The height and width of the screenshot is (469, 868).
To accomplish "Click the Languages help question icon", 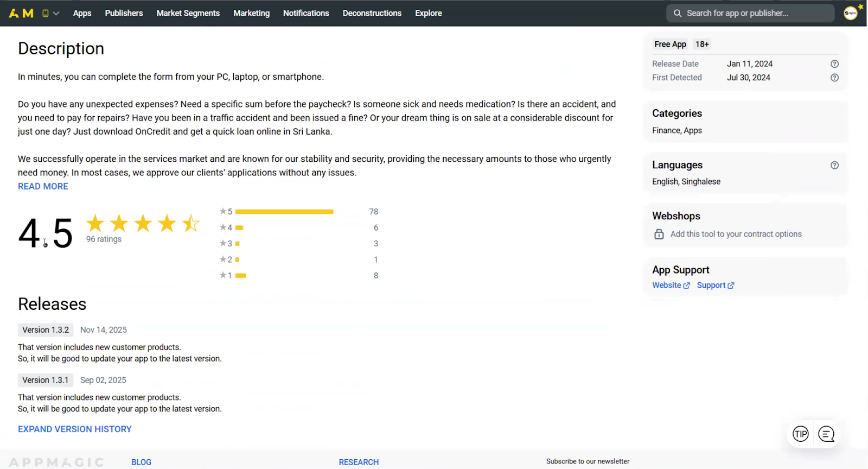I will [834, 166].
